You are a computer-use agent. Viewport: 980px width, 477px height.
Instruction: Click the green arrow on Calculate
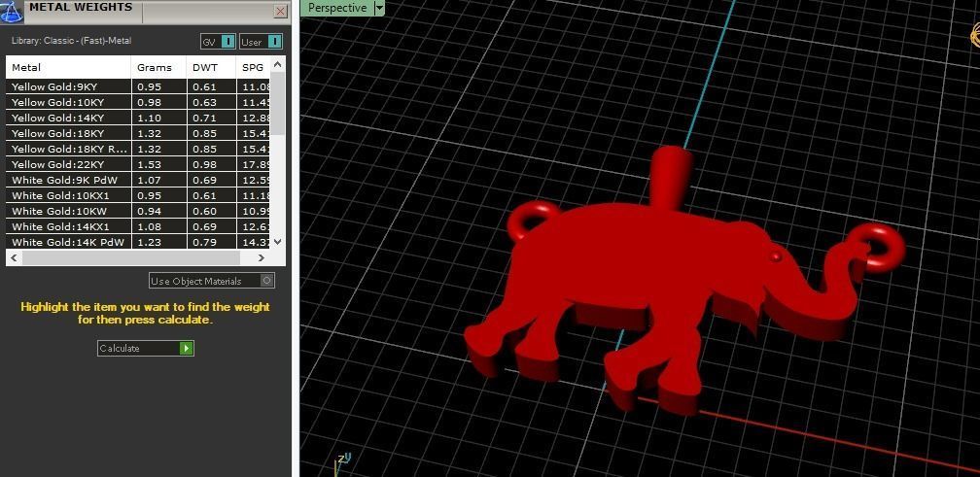pos(187,349)
